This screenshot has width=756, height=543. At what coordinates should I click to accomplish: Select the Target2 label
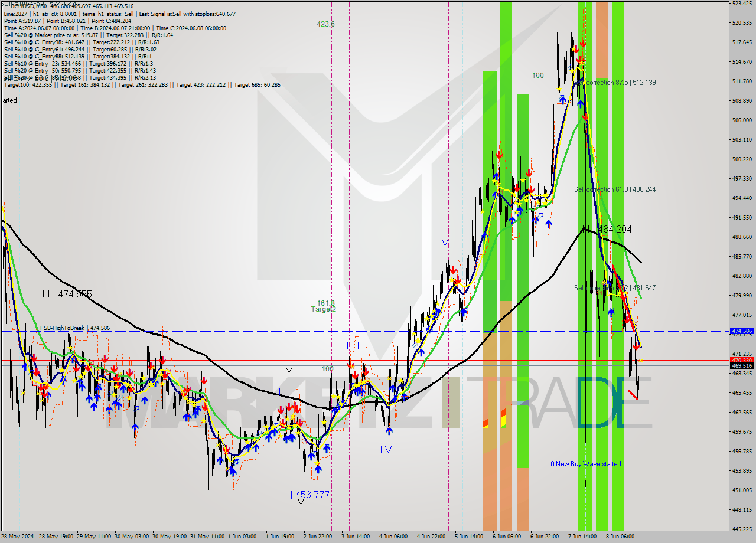(x=324, y=309)
